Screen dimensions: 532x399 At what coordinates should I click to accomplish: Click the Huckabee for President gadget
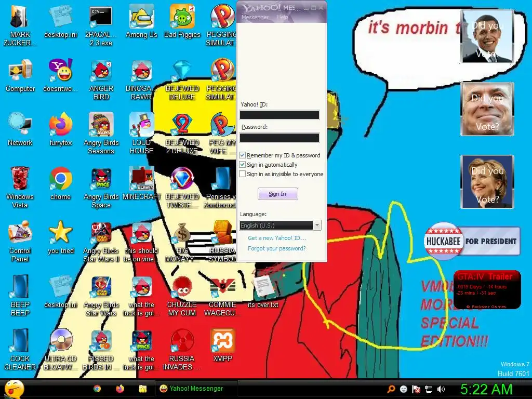pyautogui.click(x=472, y=241)
